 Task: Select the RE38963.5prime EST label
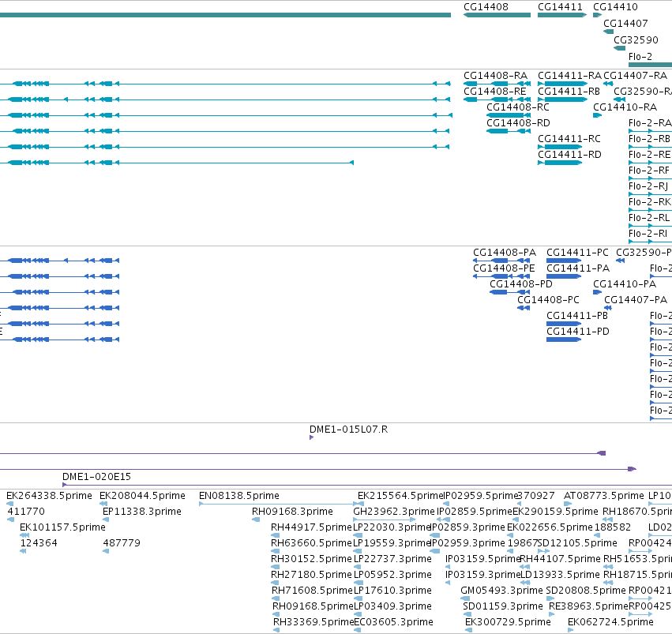click(588, 606)
